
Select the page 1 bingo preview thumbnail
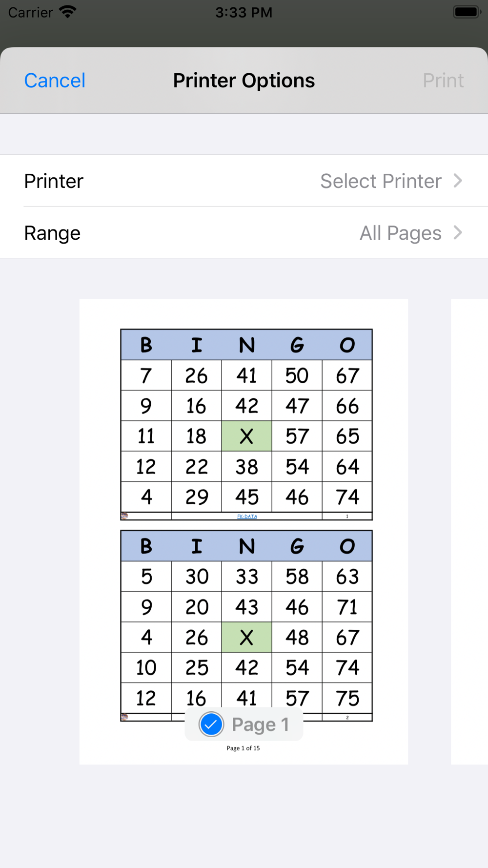[x=244, y=532]
